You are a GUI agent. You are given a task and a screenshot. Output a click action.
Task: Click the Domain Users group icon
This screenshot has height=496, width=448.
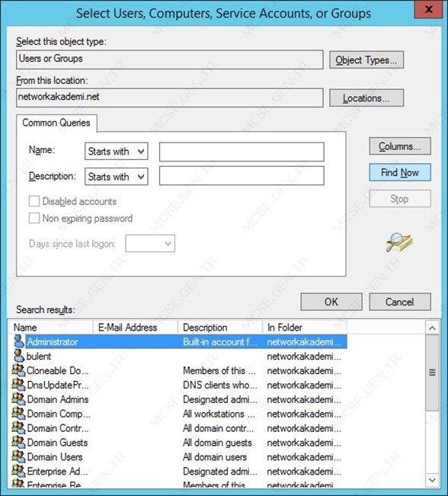(18, 457)
